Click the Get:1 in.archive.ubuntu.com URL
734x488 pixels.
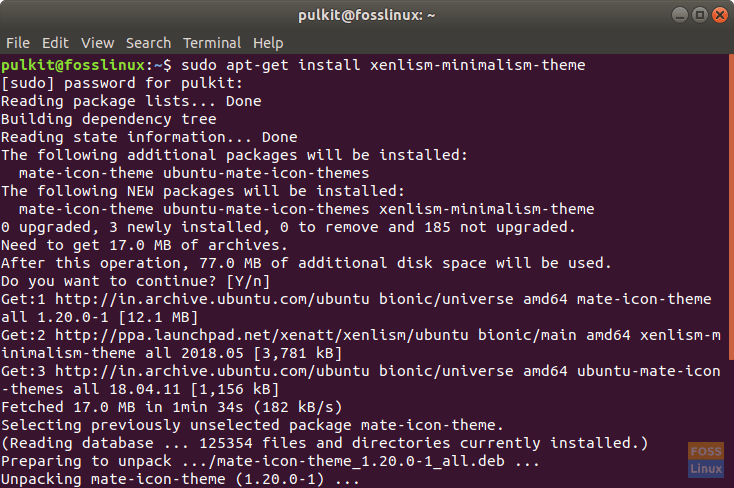[212, 299]
